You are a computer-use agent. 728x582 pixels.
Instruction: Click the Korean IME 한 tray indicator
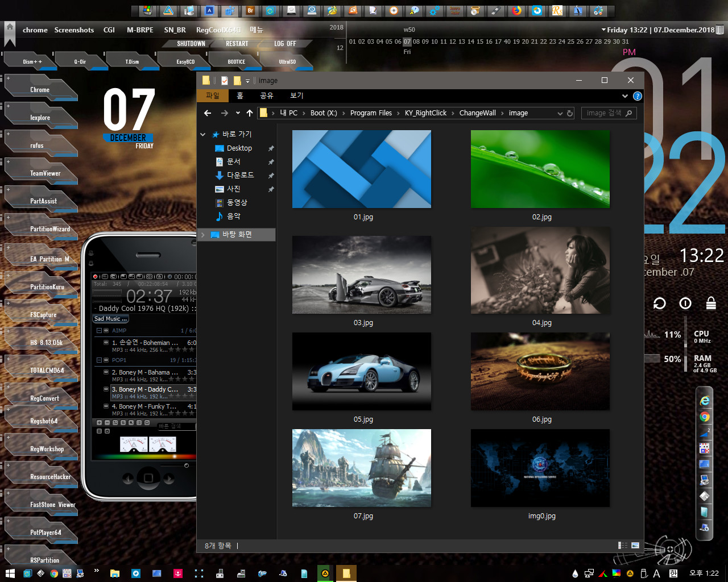(x=673, y=573)
